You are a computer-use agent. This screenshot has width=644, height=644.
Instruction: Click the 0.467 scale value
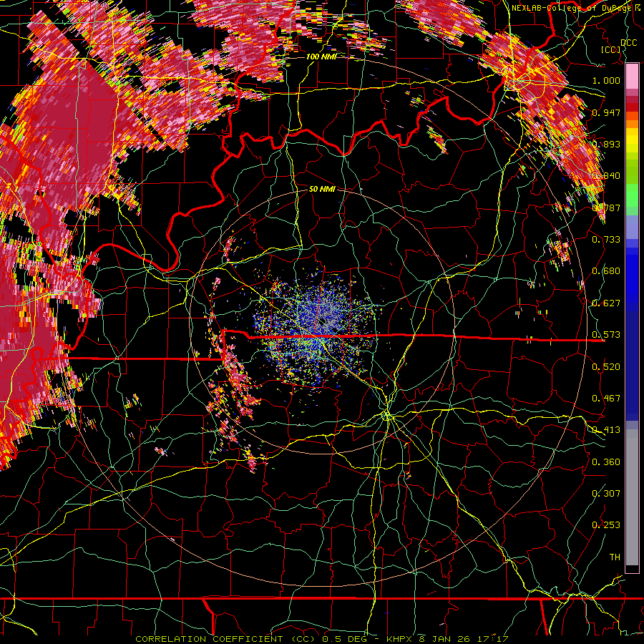(x=606, y=398)
